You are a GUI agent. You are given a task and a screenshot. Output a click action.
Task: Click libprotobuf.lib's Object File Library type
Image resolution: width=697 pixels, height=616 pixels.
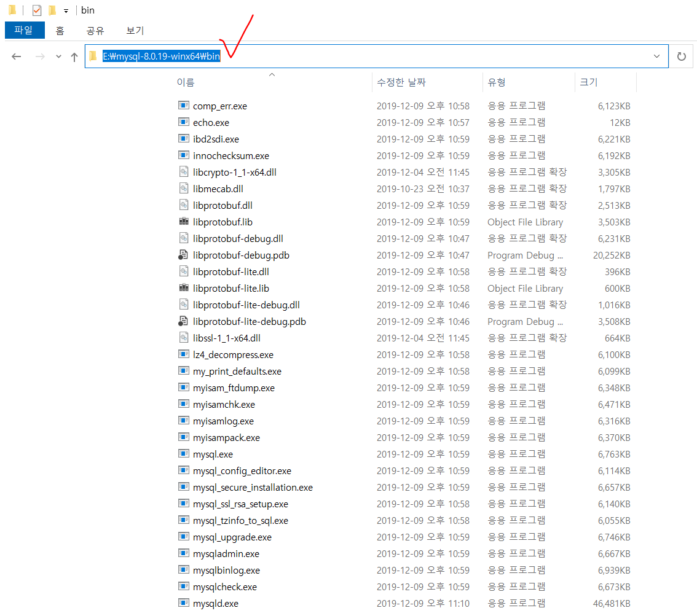click(x=525, y=222)
